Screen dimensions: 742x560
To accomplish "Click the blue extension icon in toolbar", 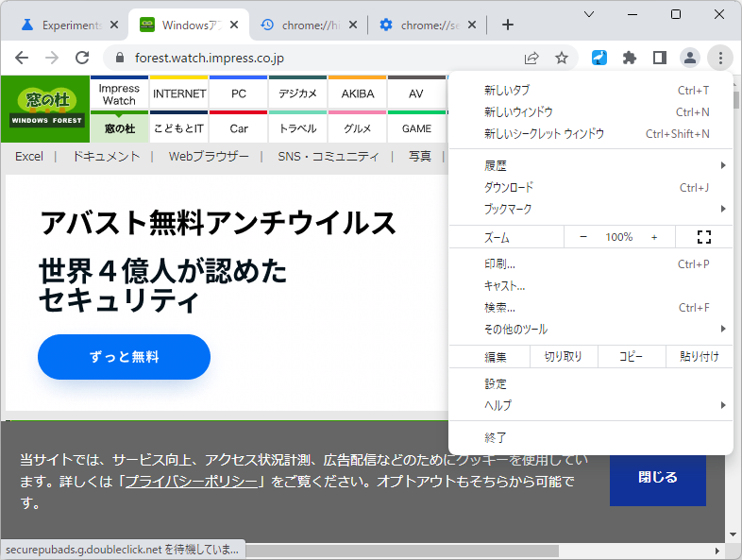I will click(599, 58).
